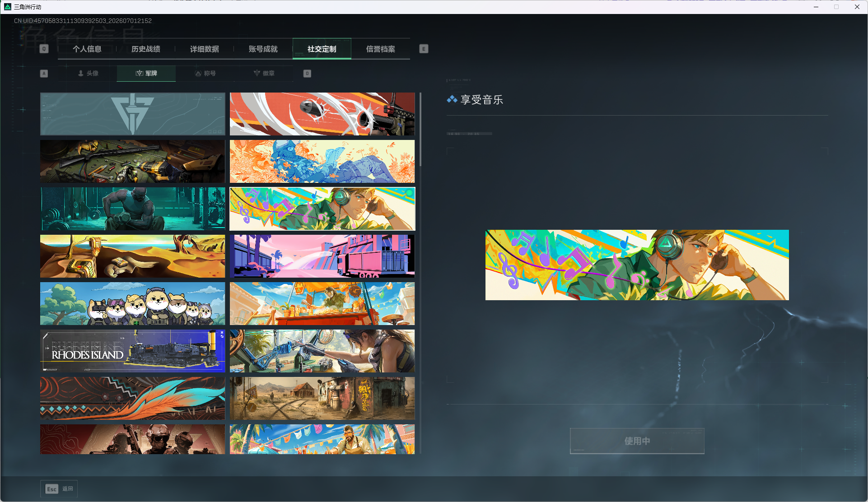Click the D key next sub-tab icon
Screen dimensions: 868x502
tap(307, 73)
